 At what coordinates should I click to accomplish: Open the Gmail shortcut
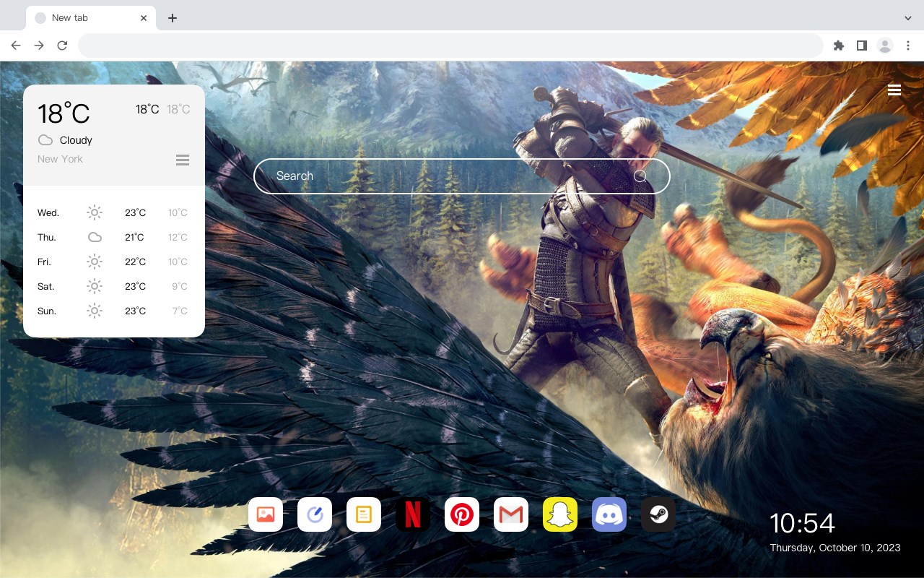point(511,514)
